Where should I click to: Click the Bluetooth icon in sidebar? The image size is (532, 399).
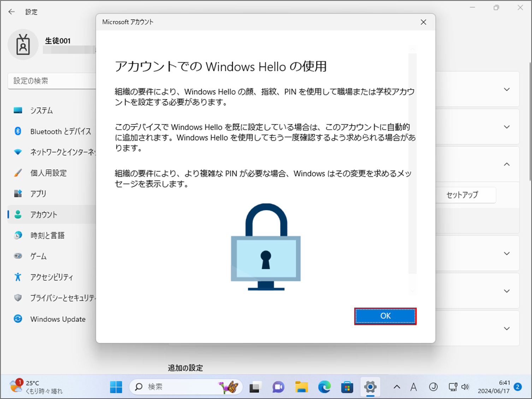point(18,131)
